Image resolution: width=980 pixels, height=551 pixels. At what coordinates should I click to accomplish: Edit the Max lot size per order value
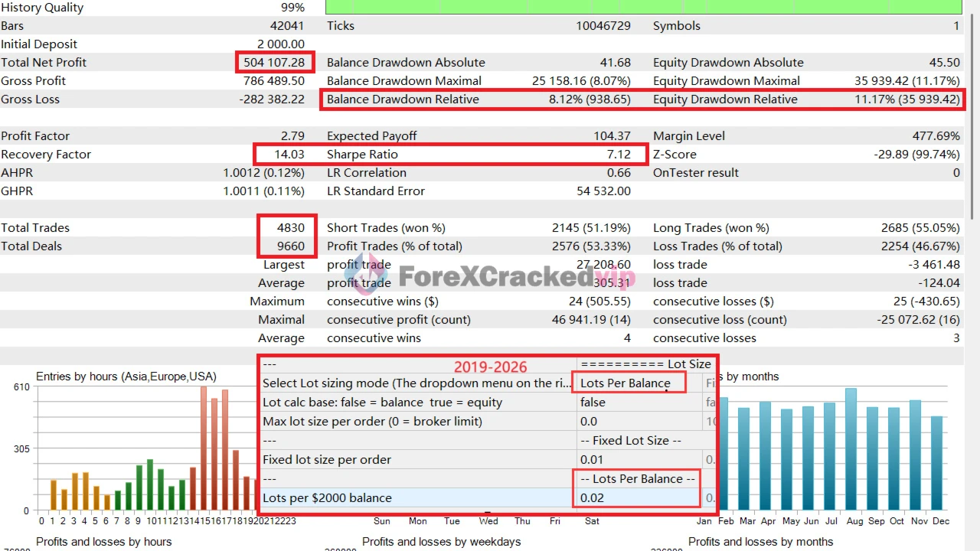click(x=589, y=422)
